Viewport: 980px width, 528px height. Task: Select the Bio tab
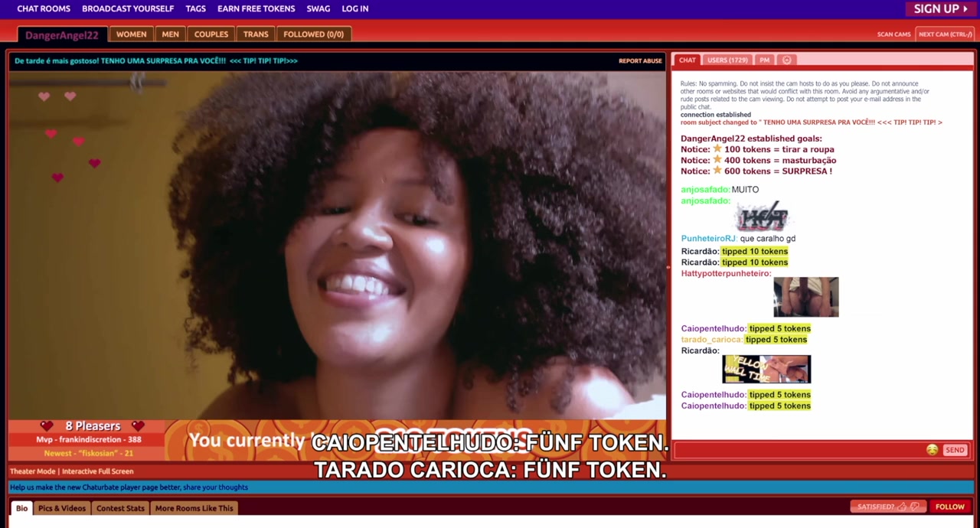(21, 508)
